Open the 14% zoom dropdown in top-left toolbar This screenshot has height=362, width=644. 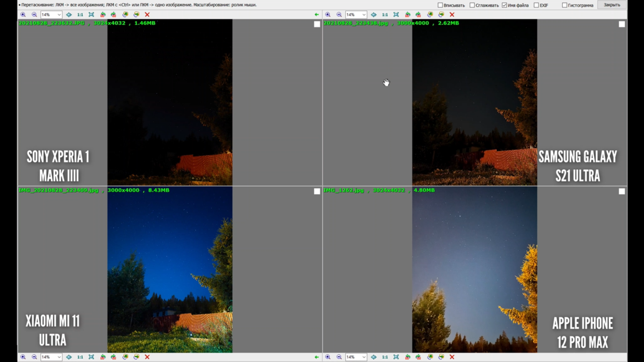59,14
